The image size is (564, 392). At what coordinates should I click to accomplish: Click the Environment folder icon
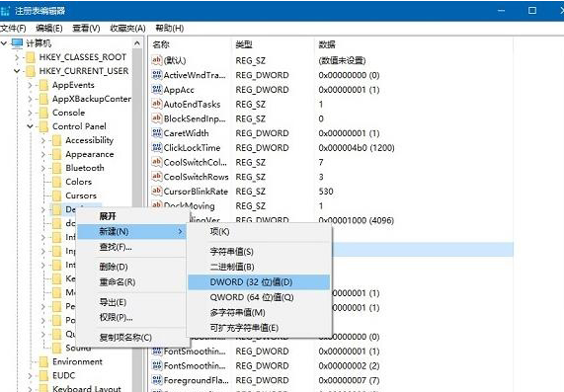[43, 361]
